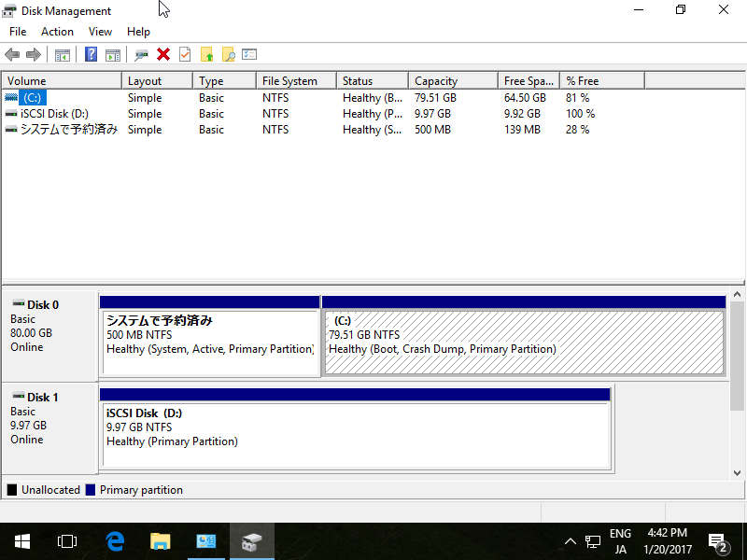This screenshot has height=560, width=747.
Task: Open the File menu
Action: pyautogui.click(x=18, y=32)
